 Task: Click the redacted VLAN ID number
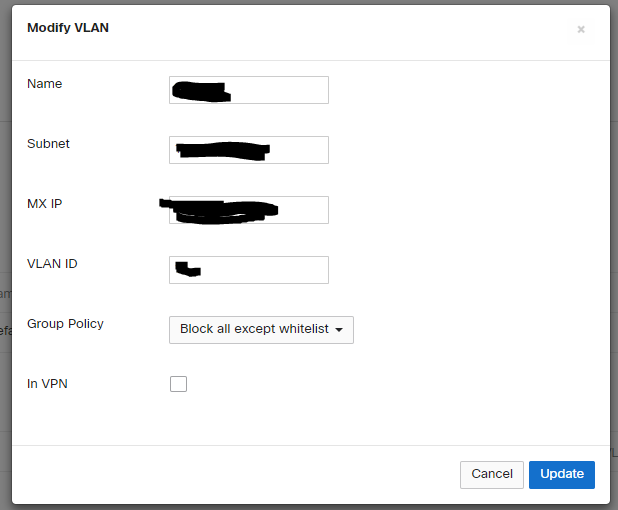pos(187,268)
